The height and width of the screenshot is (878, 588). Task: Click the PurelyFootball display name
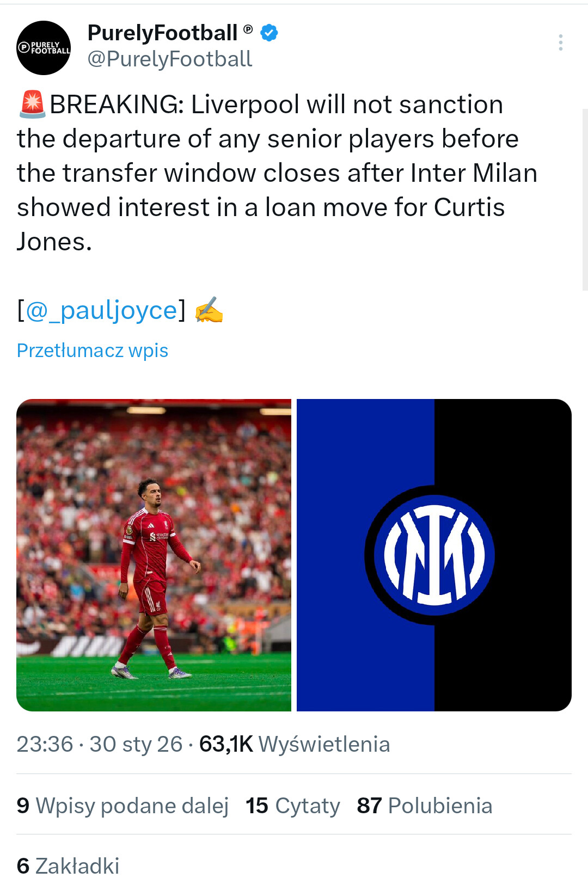(162, 33)
